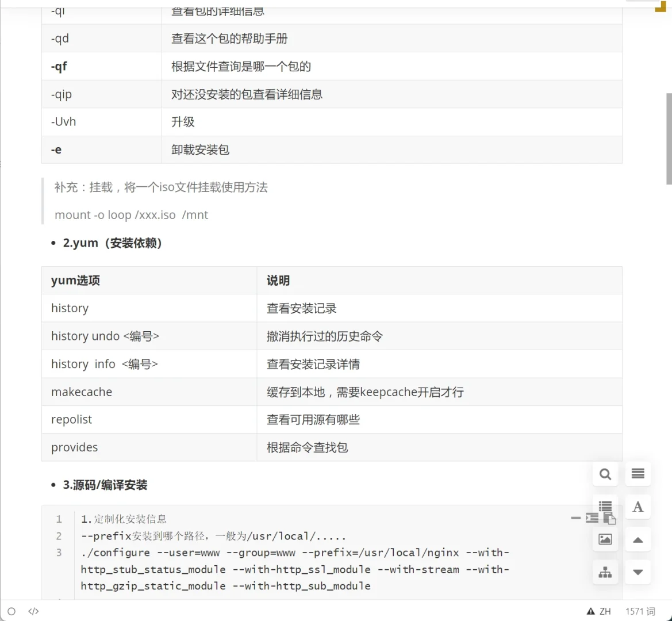Open the image gallery viewer
Viewport: 672px width, 621px height.
pyautogui.click(x=605, y=539)
